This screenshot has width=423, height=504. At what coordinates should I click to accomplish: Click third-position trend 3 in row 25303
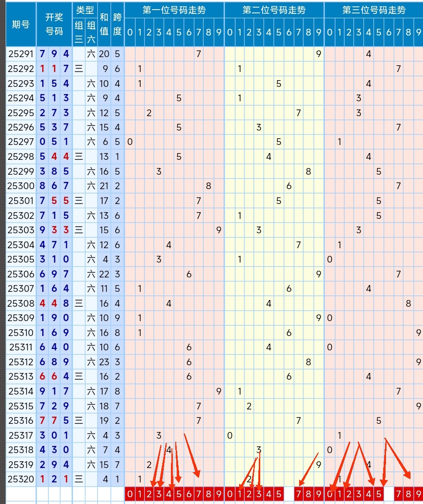[x=359, y=230]
